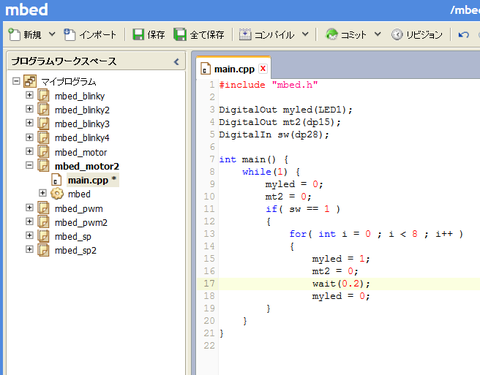Click the mbed_sp project icon
The image size is (480, 375).
43,236
